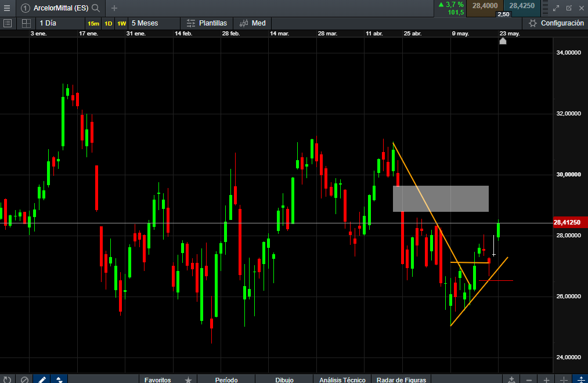
Task: Click the clear drawings circle-slash icon
Action: coord(24,380)
